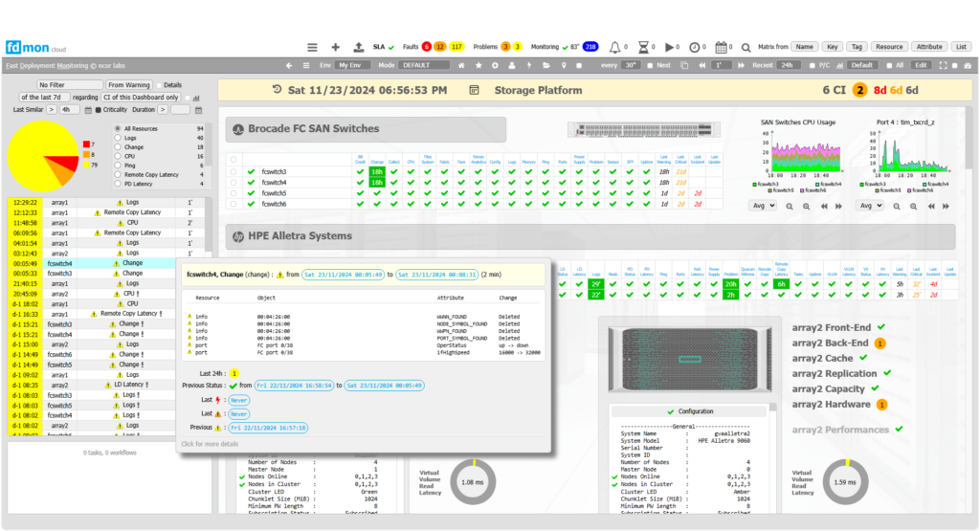Click the Key matrix button
Viewport: 980px width, 531px height.
832,47
